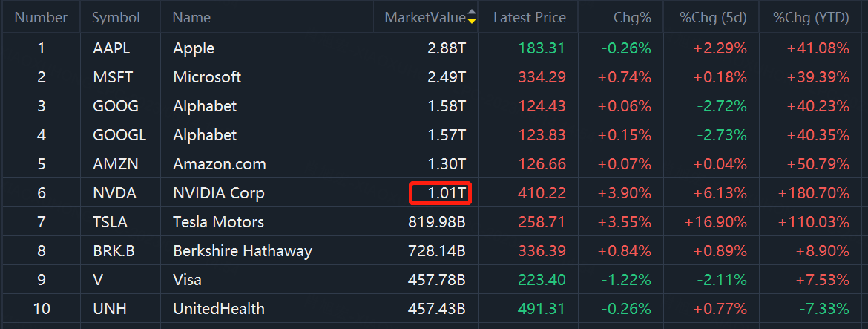Viewport: 868px width, 329px height.
Task: Click UnitedHealth's 457.43B market value
Action: pyautogui.click(x=437, y=308)
